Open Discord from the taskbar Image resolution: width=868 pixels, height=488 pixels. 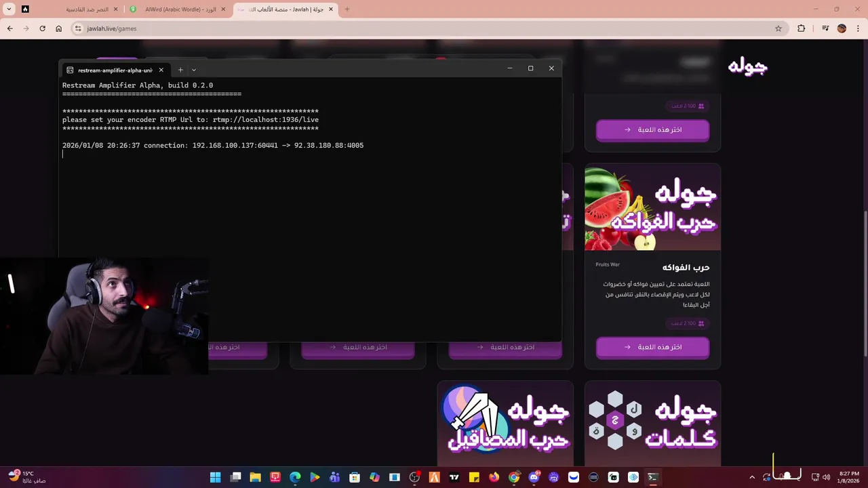(534, 477)
